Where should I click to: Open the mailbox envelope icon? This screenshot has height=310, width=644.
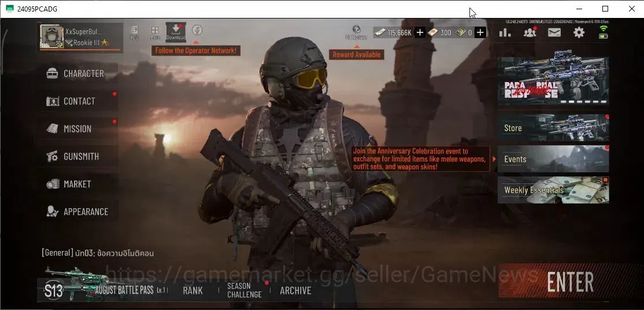pos(554,32)
